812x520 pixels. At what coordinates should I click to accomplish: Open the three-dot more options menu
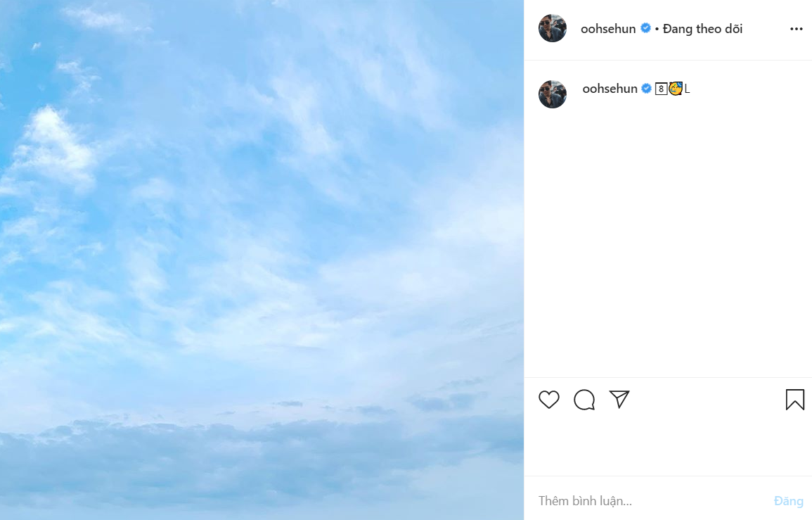[x=796, y=29]
